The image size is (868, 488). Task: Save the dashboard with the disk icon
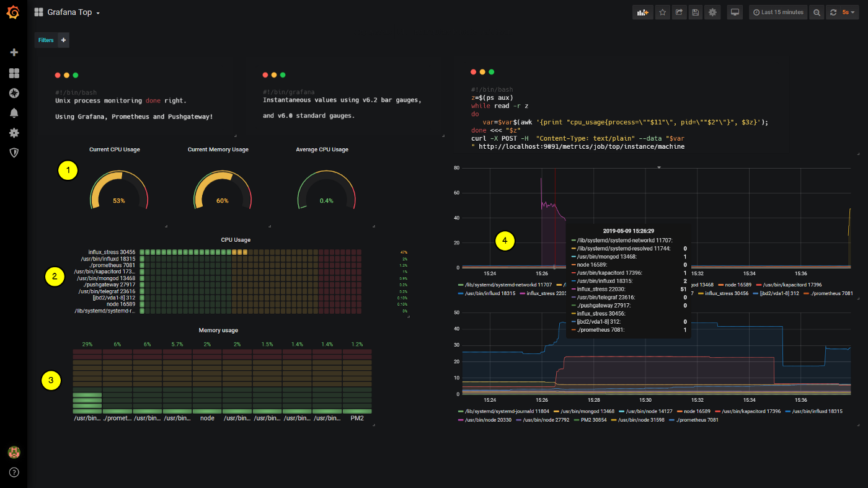[x=695, y=12]
